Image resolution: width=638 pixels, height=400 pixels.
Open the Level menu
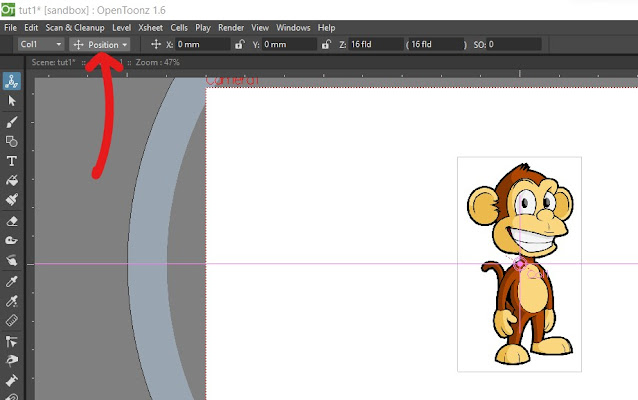121,28
